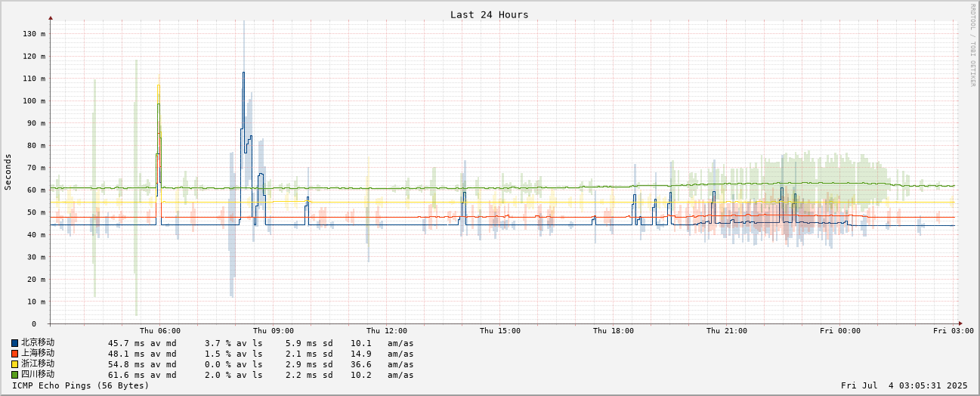Click the 'Thu 18:00' time axis label
Image resolution: width=980 pixels, height=396 pixels.
tap(614, 330)
